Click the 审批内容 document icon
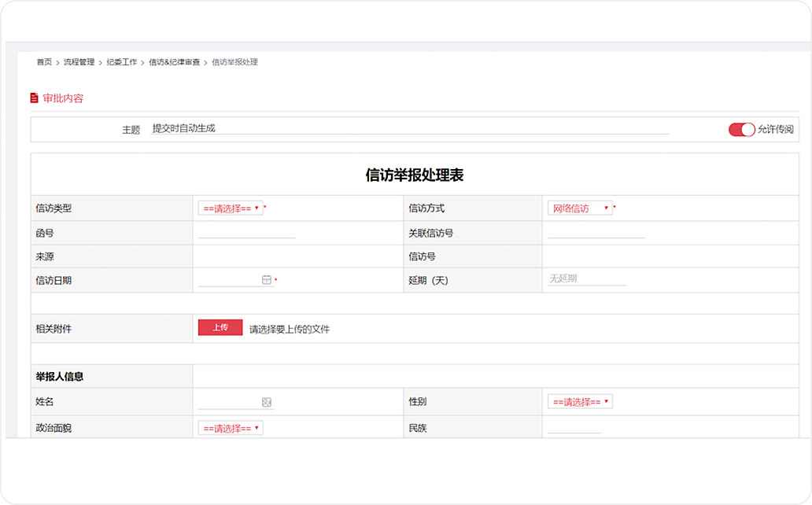Screen dimensions: 812x505 pyautogui.click(x=34, y=98)
